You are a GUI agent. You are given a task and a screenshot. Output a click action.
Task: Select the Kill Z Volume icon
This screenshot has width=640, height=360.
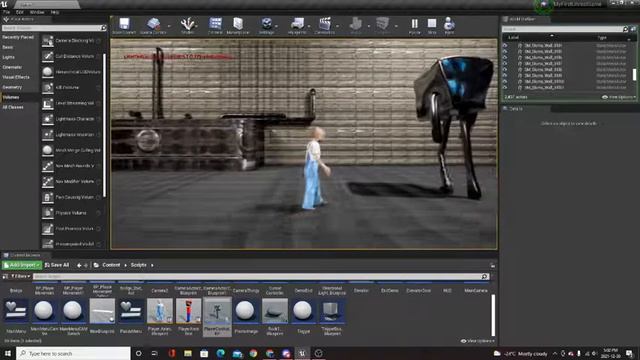point(48,87)
